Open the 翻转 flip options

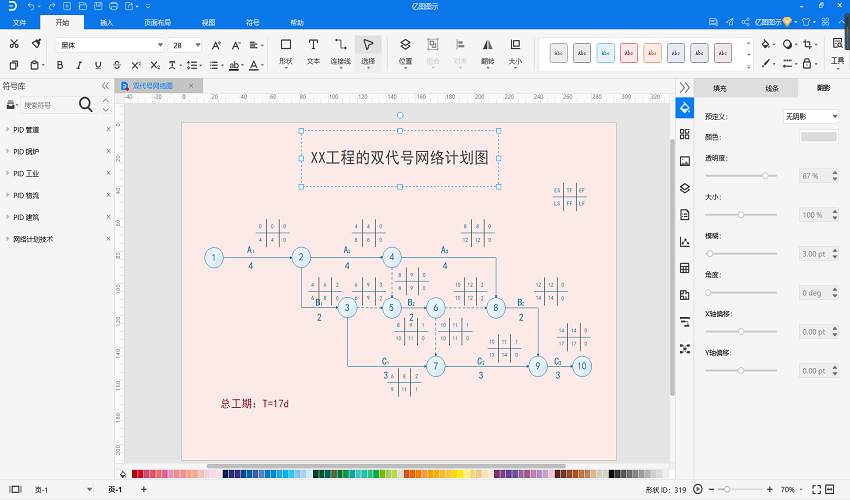click(487, 52)
